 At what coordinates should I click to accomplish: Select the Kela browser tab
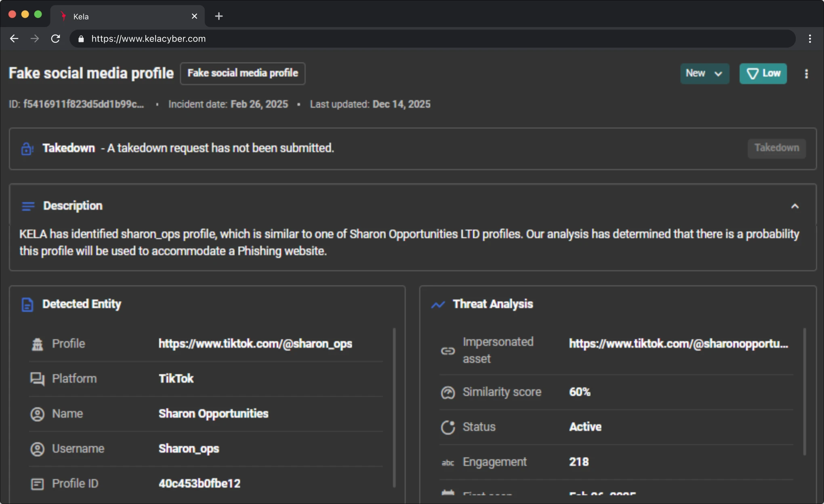click(127, 16)
